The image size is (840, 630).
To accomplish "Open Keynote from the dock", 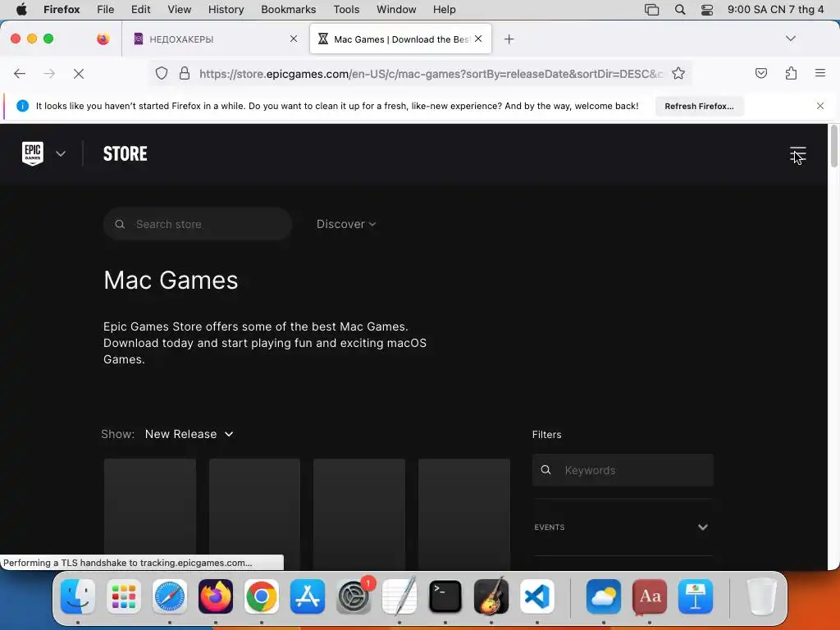I will click(x=696, y=596).
